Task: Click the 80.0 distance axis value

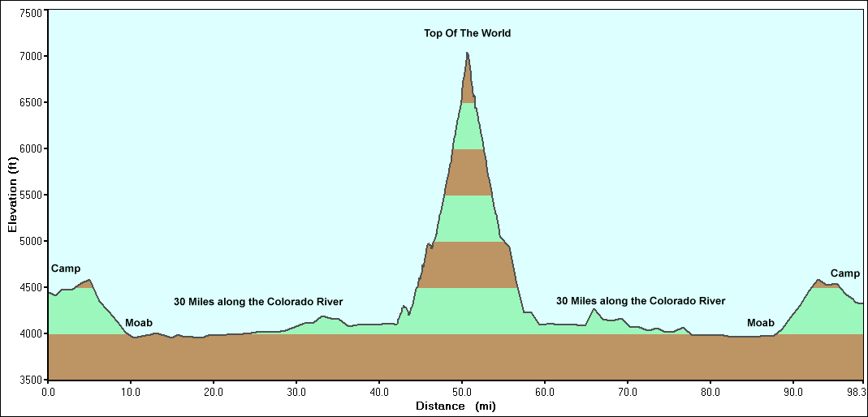Action: click(x=710, y=392)
